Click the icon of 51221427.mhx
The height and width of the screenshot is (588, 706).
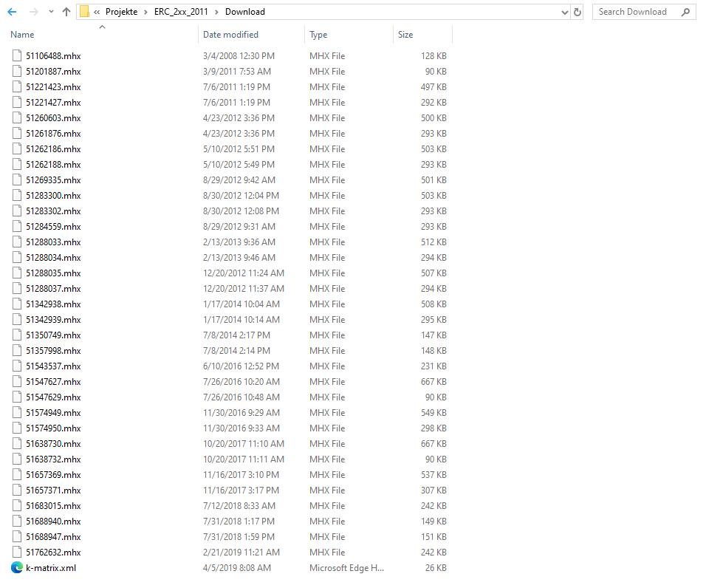(x=17, y=102)
